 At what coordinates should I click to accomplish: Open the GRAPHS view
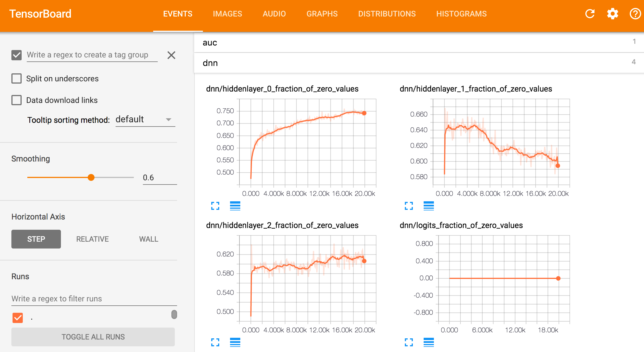[x=322, y=14]
